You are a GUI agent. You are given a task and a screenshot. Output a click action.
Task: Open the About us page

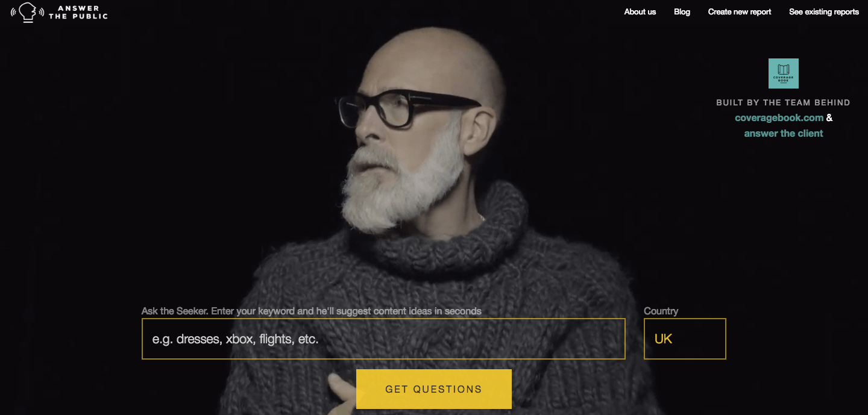(640, 12)
